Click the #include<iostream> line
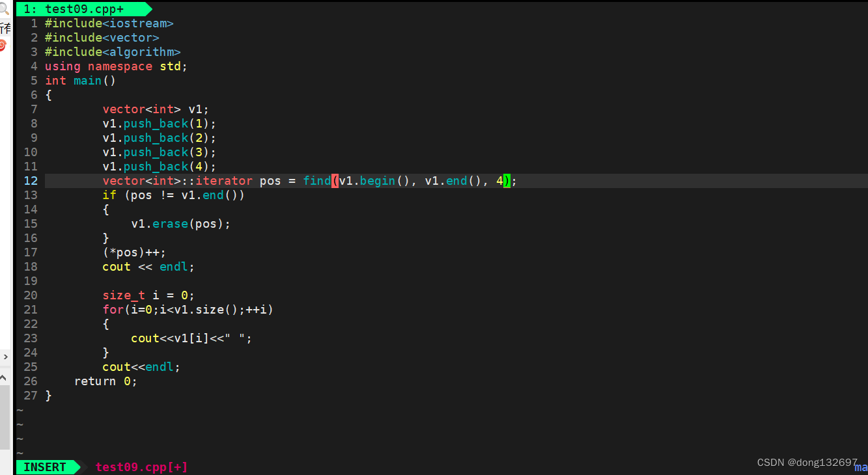 coord(109,23)
